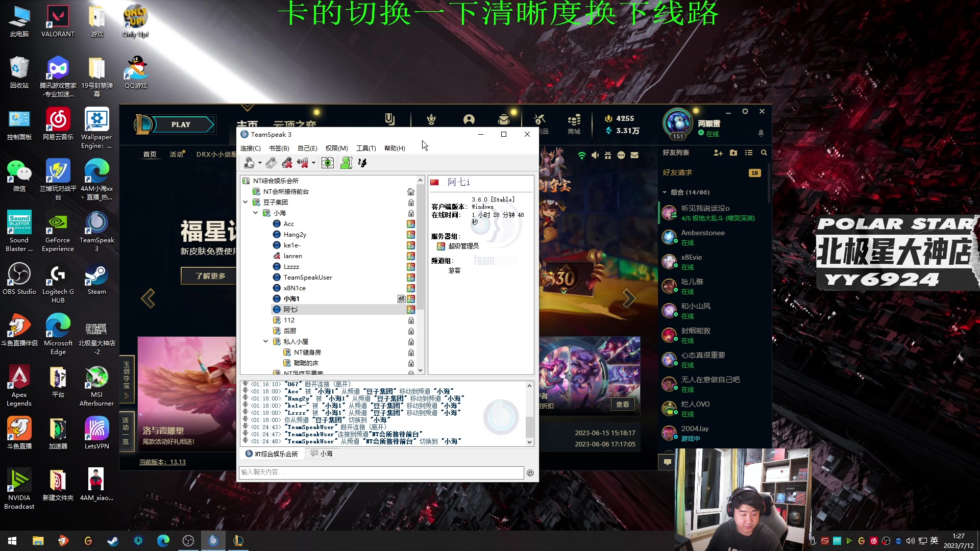The height and width of the screenshot is (551, 980).
Task: Switch to the 小海 chat tab
Action: [x=322, y=454]
